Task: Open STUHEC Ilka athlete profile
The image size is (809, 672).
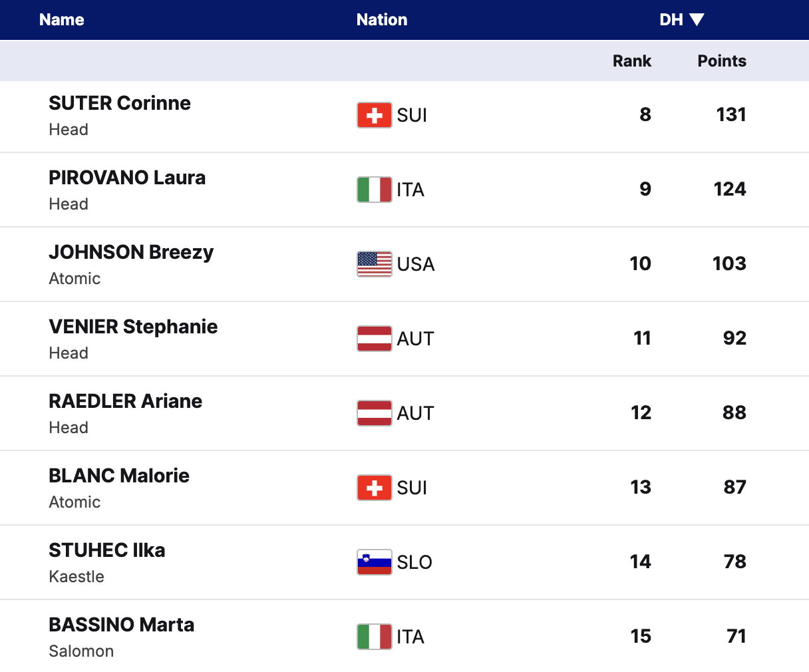Action: (107, 550)
